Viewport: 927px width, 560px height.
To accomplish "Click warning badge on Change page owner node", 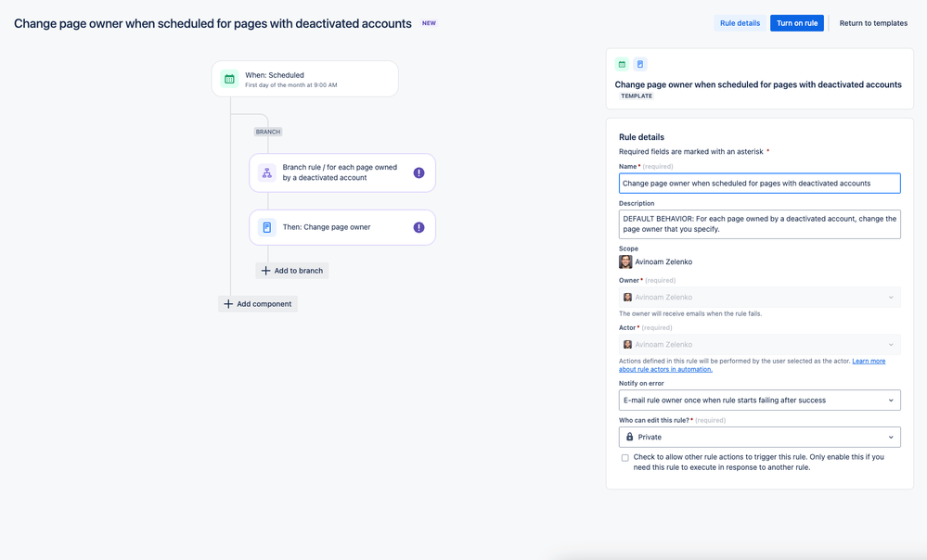I will 418,227.
